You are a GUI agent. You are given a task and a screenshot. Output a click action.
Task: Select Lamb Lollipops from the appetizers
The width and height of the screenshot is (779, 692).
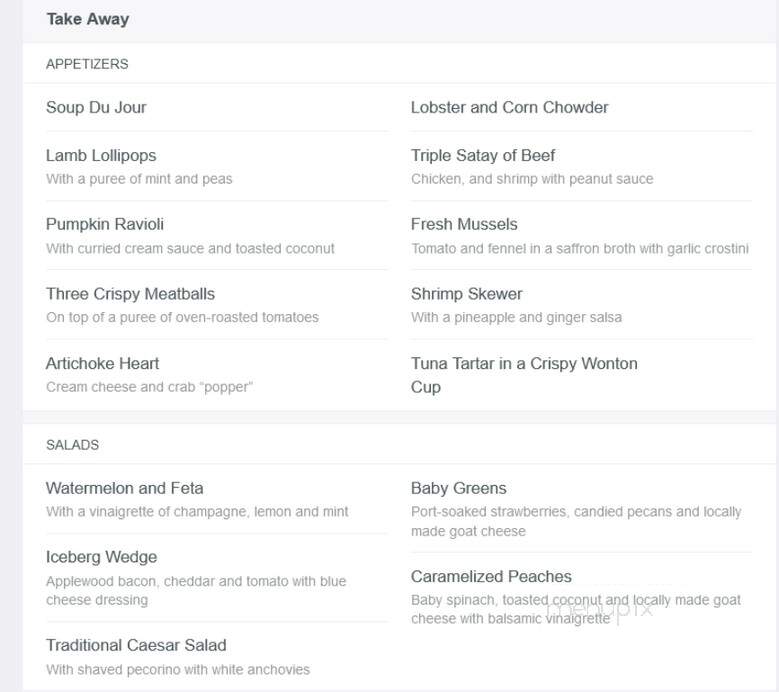pyautogui.click(x=101, y=155)
